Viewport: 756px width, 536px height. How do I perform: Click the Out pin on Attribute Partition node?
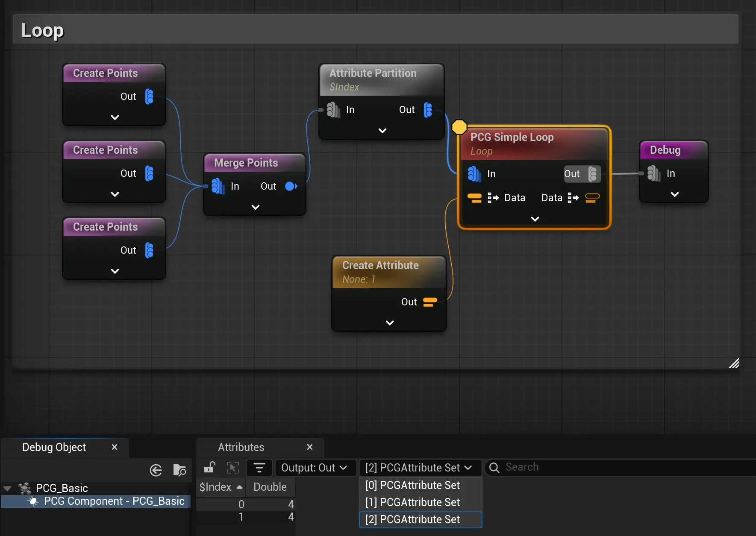click(428, 110)
